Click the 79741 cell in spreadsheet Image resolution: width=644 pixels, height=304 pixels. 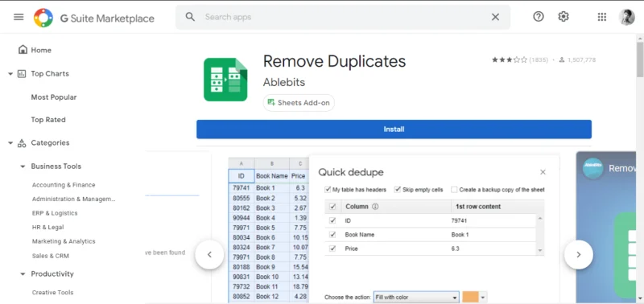(x=241, y=188)
